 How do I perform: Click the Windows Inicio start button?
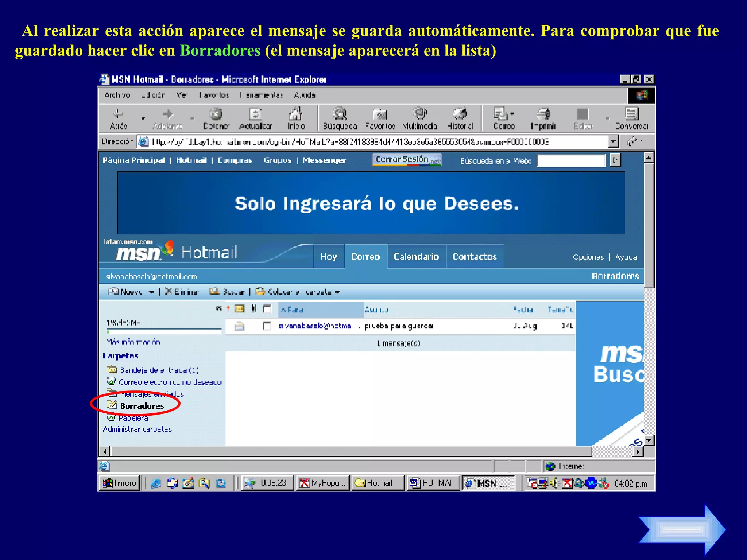tap(119, 483)
